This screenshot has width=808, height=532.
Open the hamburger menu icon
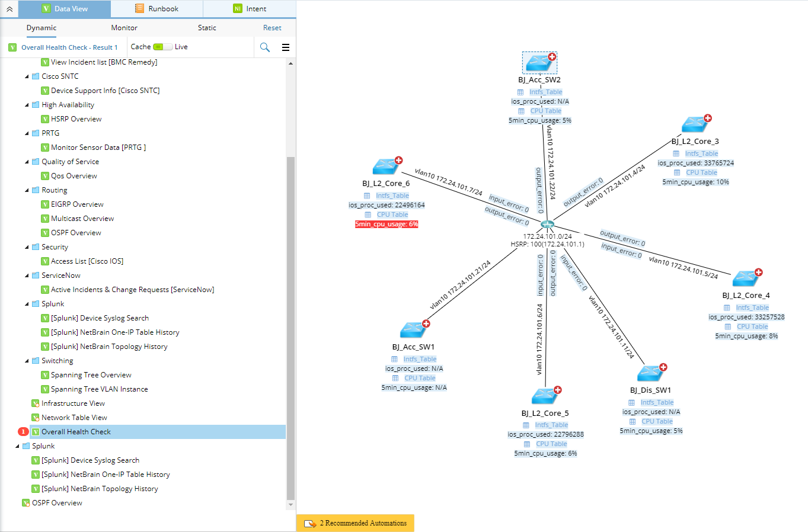[x=286, y=47]
